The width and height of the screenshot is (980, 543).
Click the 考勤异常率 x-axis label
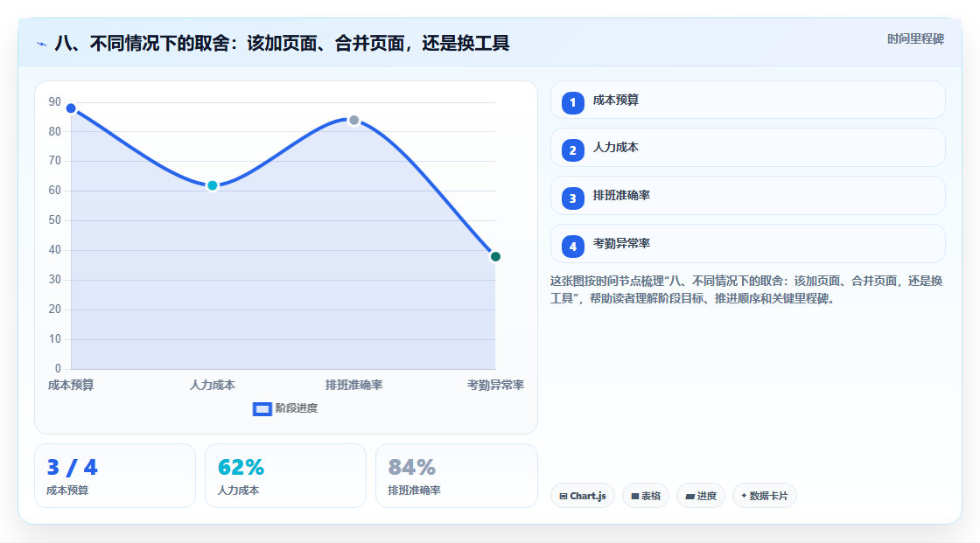click(495, 386)
